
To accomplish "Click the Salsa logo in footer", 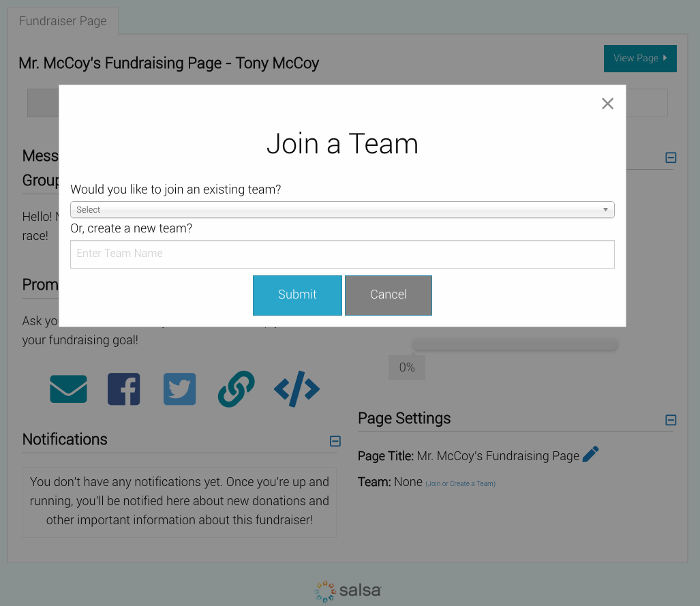I will tap(348, 591).
